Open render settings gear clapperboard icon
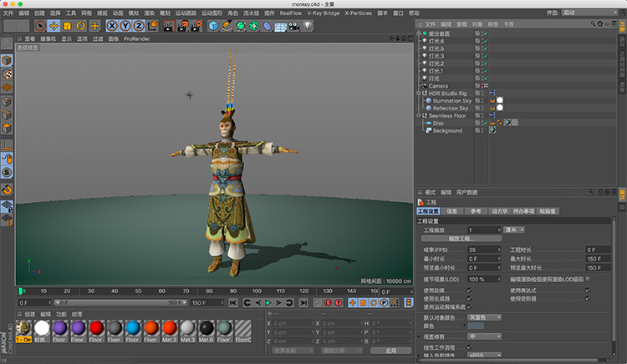The width and height of the screenshot is (627, 364). click(x=196, y=26)
